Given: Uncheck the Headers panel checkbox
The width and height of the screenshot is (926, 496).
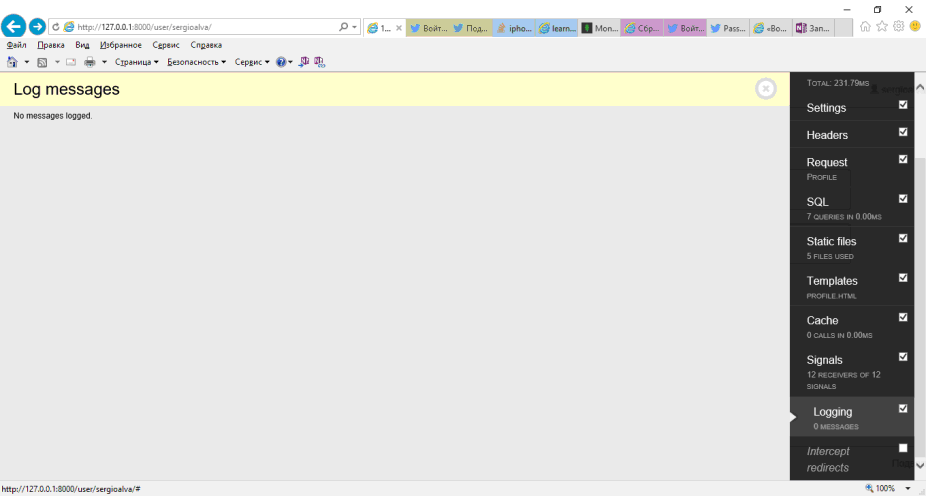Looking at the screenshot, I should click(903, 132).
